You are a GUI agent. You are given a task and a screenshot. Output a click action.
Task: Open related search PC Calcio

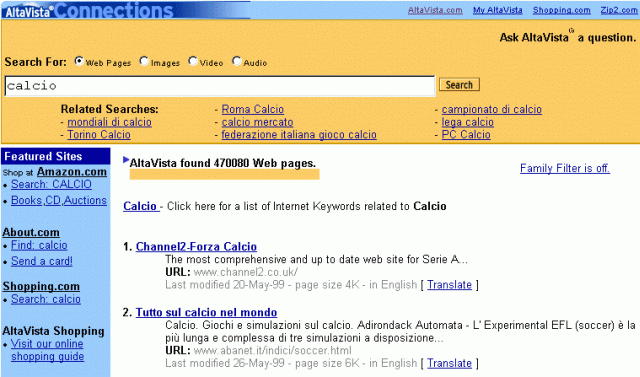(x=466, y=135)
